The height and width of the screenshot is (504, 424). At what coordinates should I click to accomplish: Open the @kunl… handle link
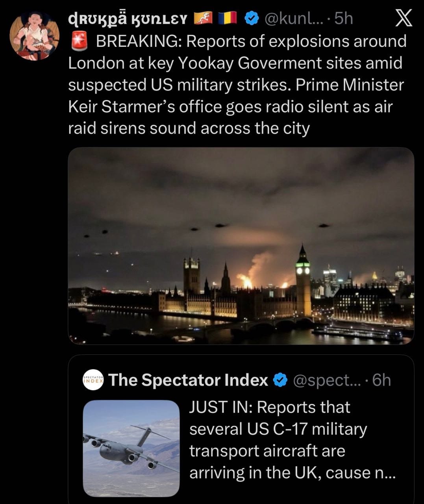click(293, 19)
